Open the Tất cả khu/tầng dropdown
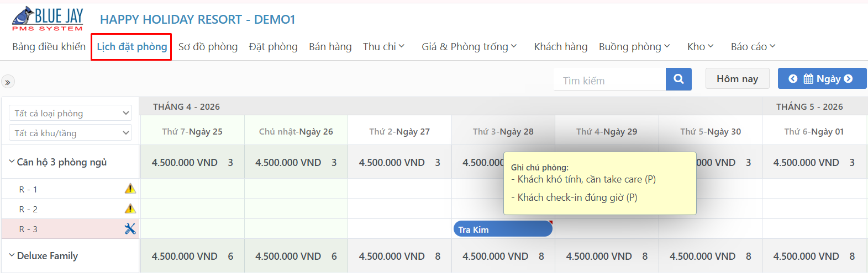868x273 pixels. pyautogui.click(x=70, y=133)
